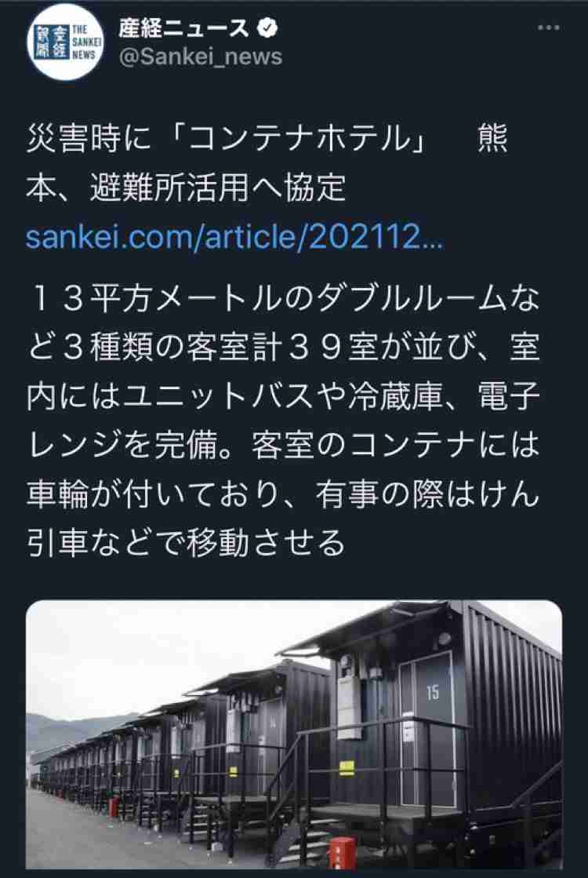
Task: Visit the @Sankei_news handle
Action: [200, 57]
